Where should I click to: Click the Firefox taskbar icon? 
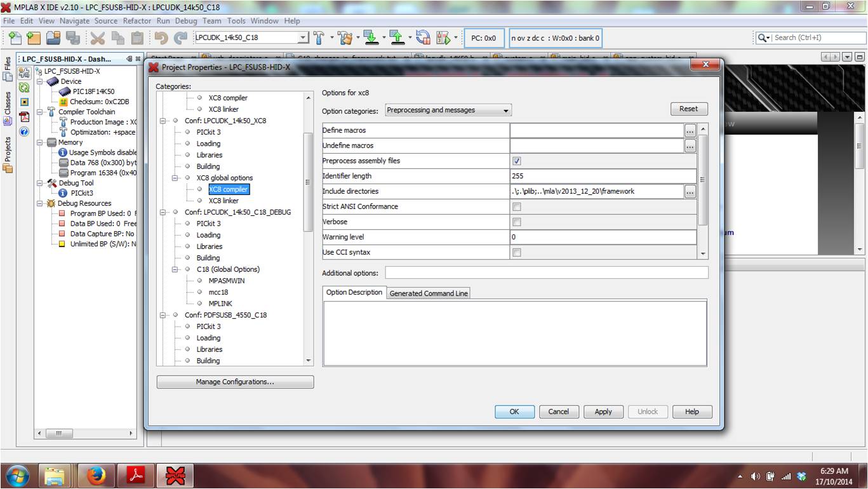point(97,475)
